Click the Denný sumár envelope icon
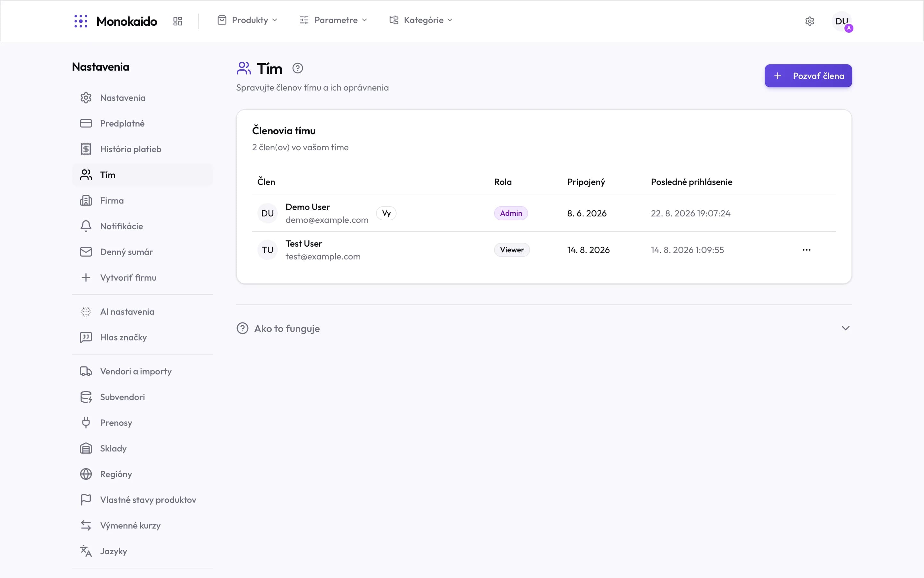Screen dimensions: 924x578 (x=86, y=251)
